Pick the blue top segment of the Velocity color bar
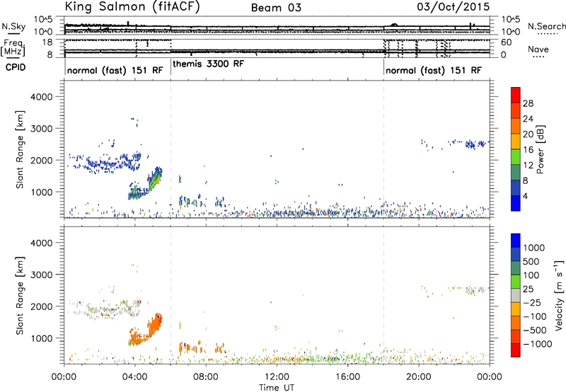This screenshot has width=566, height=392. click(516, 241)
